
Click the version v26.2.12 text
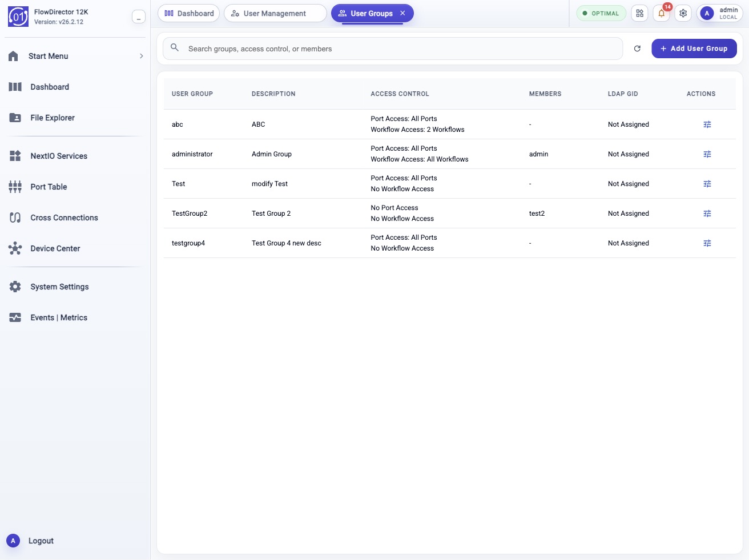tap(58, 22)
